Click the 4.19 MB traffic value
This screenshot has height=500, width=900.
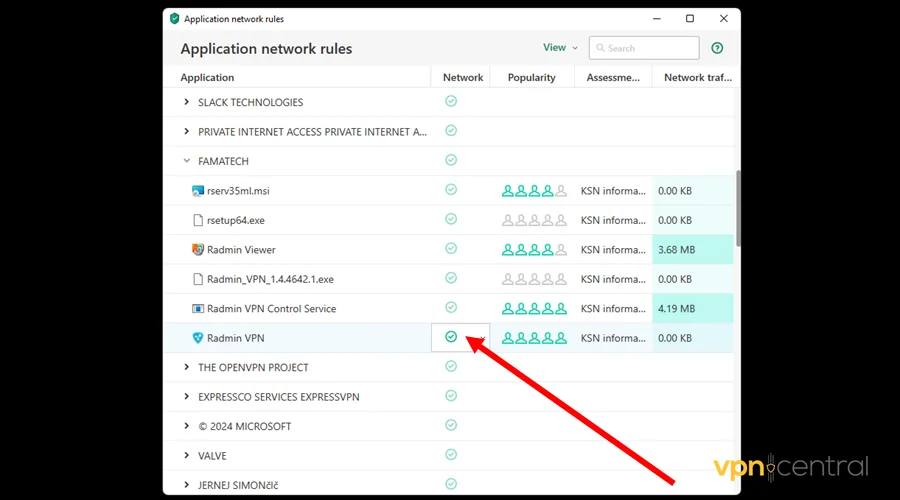[x=676, y=309]
